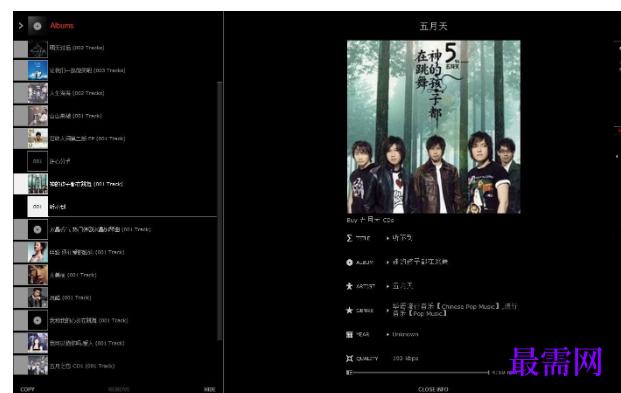Viewport: 621px width, 393px height.
Task: Expand the arrow next to Artist value
Action: point(388,286)
